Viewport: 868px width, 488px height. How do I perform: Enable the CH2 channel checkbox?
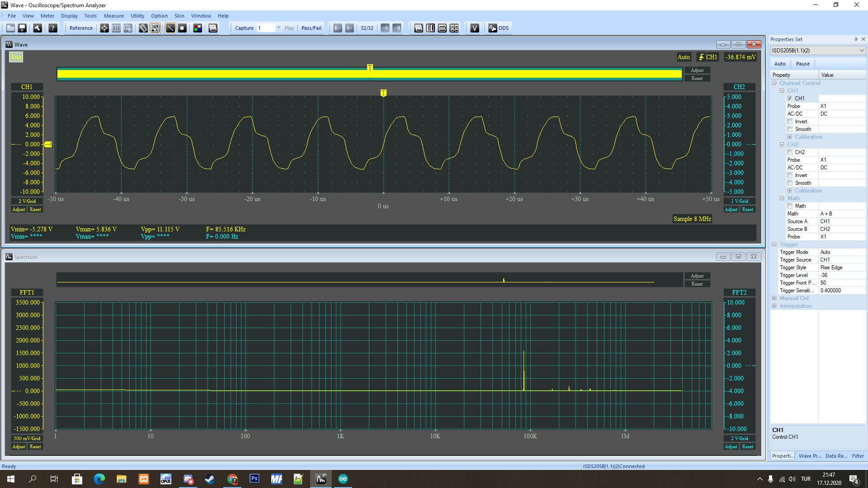click(790, 152)
